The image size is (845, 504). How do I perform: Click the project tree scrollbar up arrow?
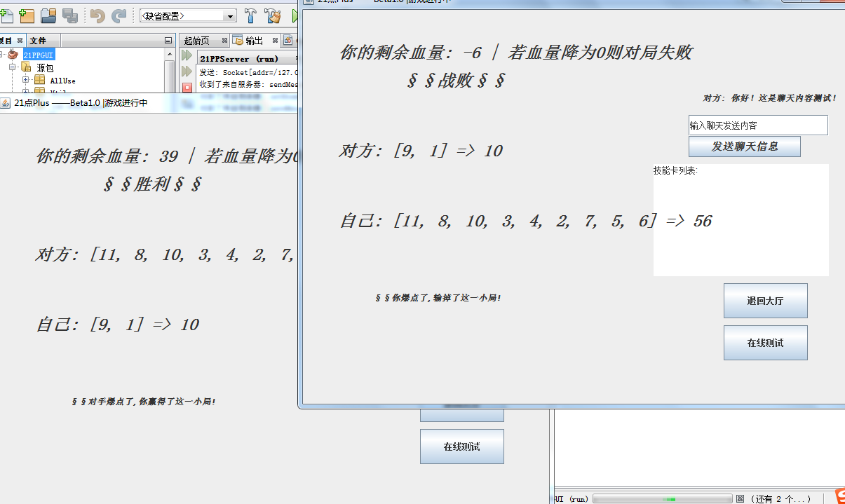[x=170, y=54]
